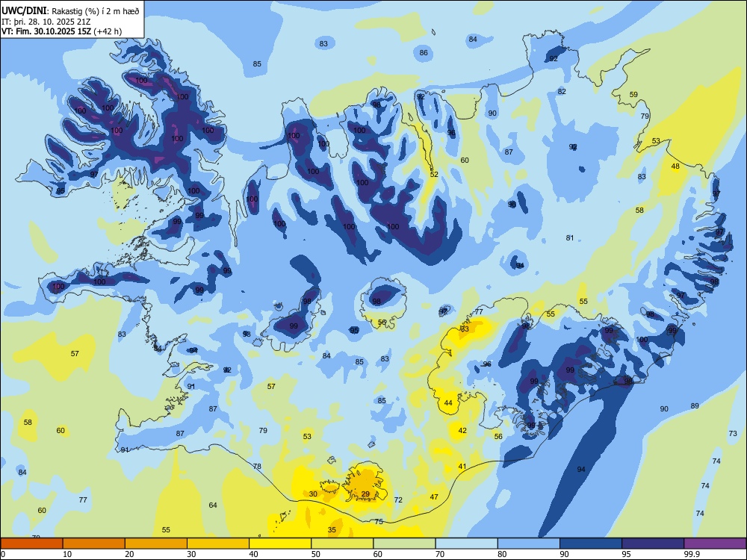Click the humidity value 64 on the map

[213, 505]
